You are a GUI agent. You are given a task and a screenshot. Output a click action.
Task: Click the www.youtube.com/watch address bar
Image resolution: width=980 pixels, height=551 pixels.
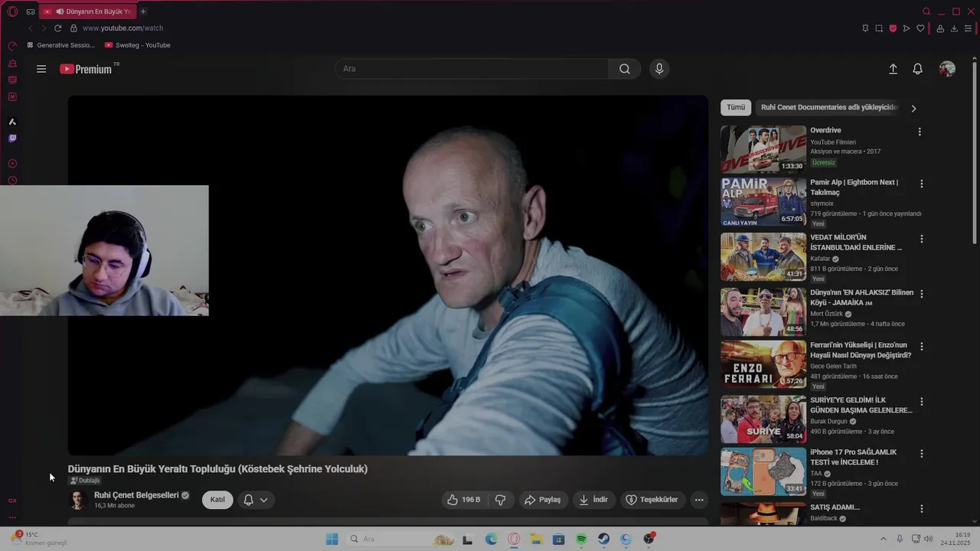click(x=122, y=28)
